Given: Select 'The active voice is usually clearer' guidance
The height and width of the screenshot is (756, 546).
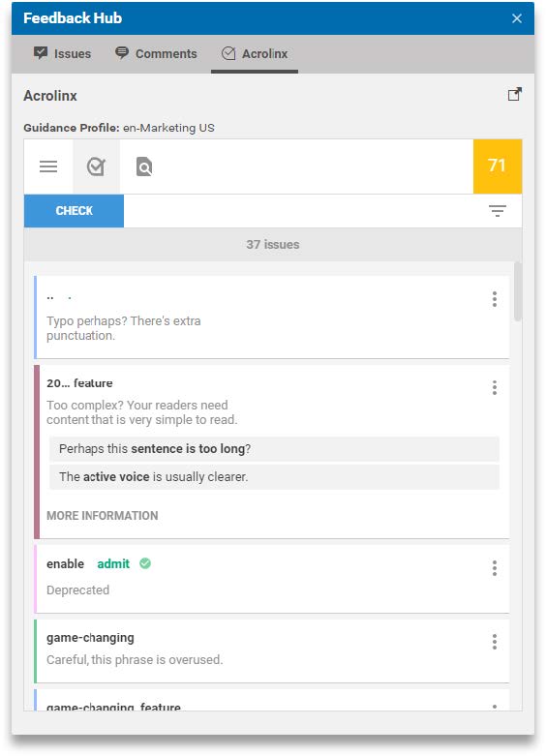Looking at the screenshot, I should [x=274, y=477].
